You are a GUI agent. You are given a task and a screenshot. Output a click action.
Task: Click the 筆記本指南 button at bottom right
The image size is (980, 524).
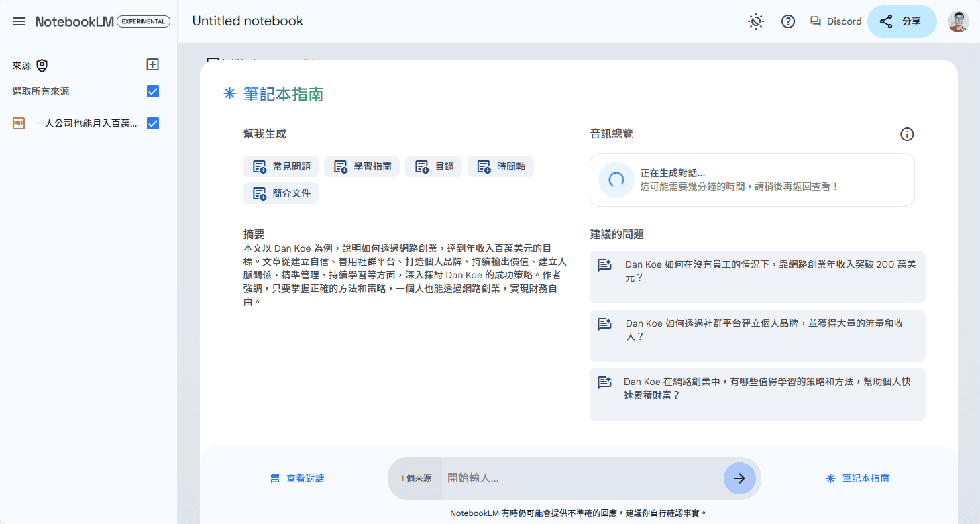pyautogui.click(x=857, y=478)
